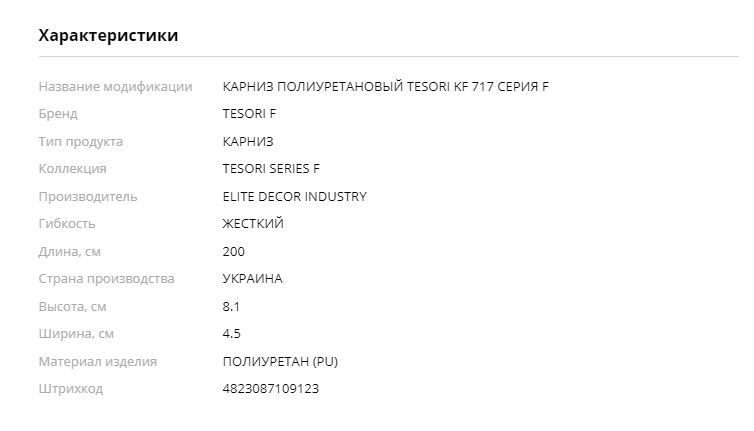The image size is (754, 431).
Task: Click the TESORI F brand value
Action: [249, 114]
